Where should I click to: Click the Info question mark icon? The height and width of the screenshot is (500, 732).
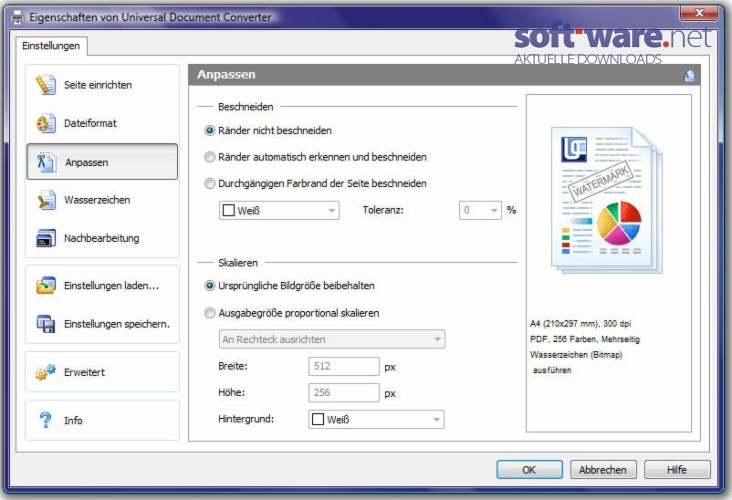pos(45,420)
